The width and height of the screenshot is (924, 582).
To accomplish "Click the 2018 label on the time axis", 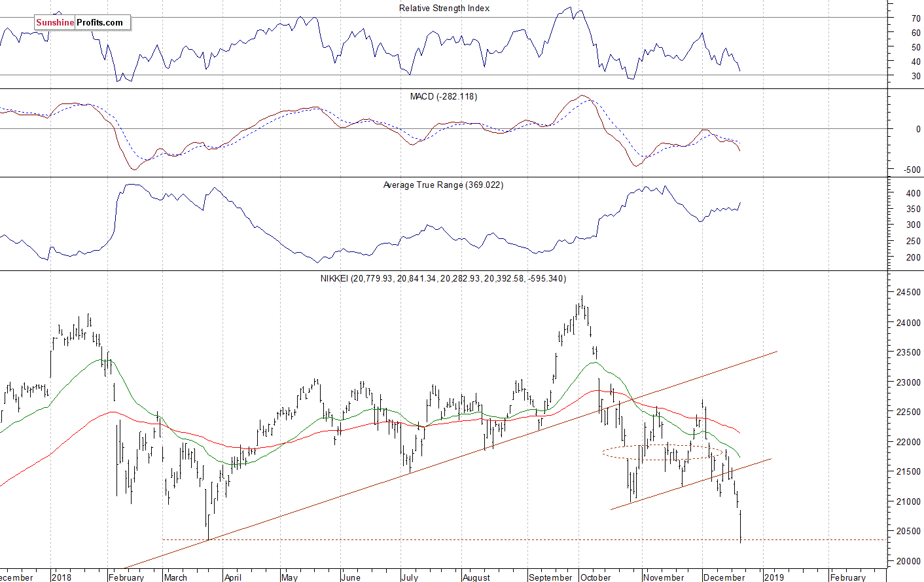I will (x=62, y=577).
